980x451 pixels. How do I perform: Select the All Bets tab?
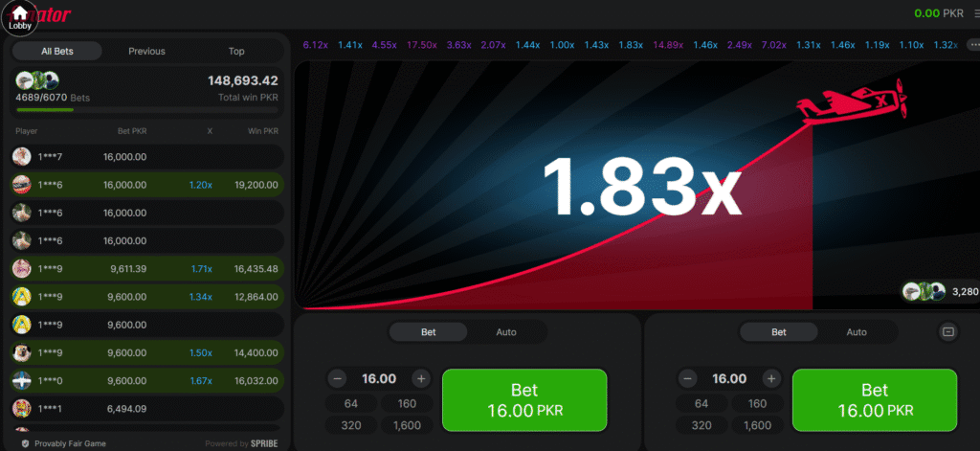(57, 51)
